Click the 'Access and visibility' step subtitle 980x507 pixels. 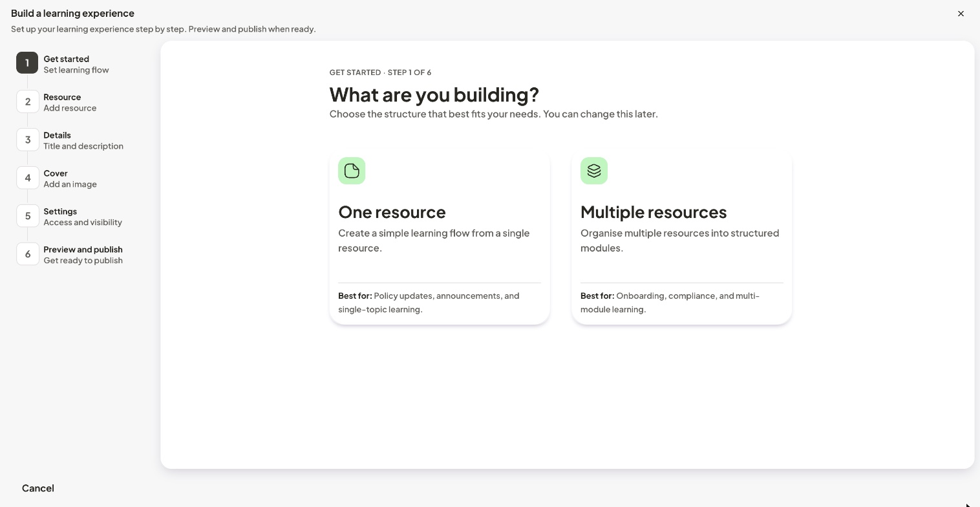(x=83, y=222)
